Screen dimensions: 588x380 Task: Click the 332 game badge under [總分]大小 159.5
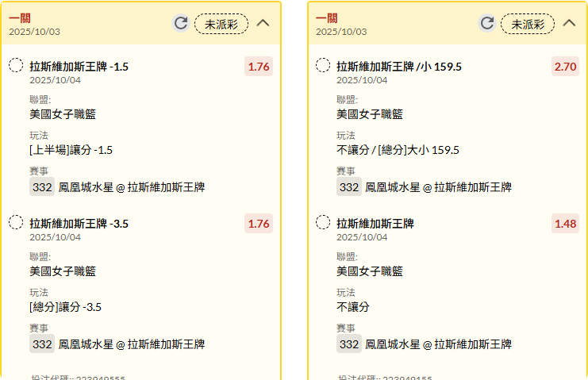pyautogui.click(x=348, y=187)
